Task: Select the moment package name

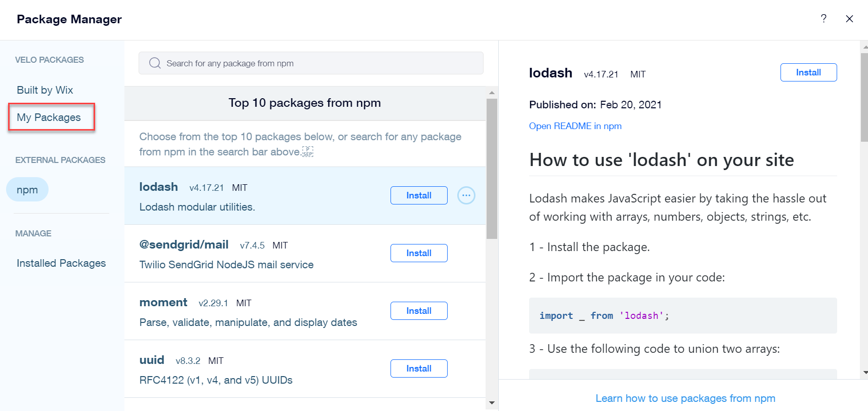Action: tap(163, 302)
